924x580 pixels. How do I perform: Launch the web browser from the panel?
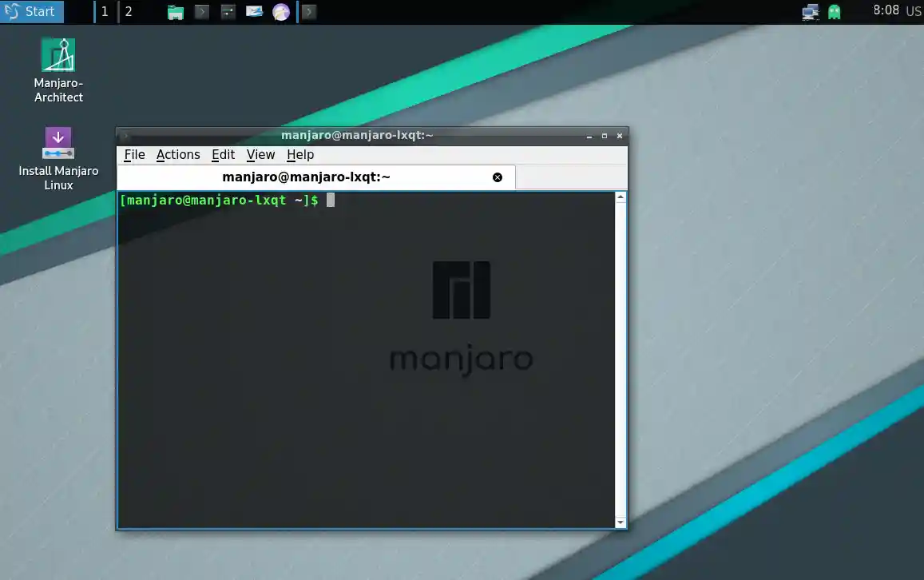pyautogui.click(x=281, y=12)
